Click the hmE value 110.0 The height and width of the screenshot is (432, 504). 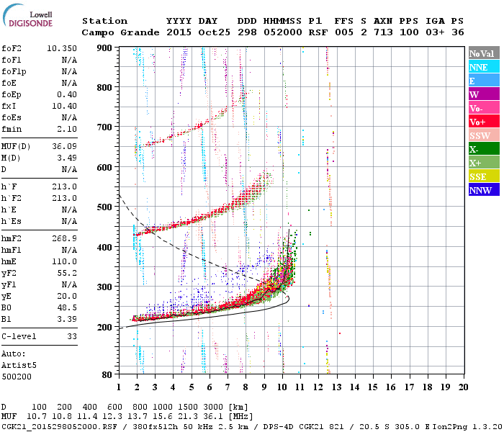[64, 261]
